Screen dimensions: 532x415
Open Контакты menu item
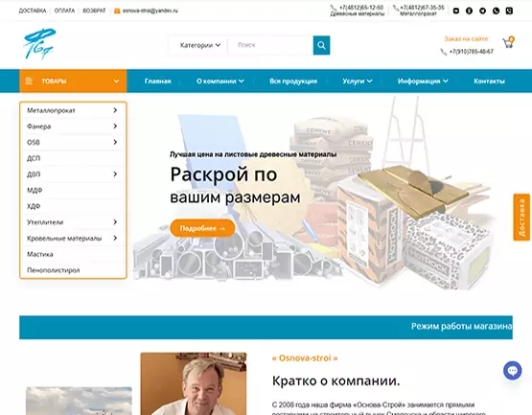[x=489, y=81]
